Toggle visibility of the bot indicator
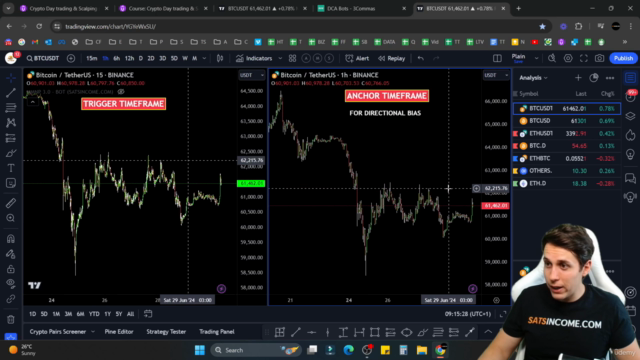The image size is (640, 360). pyautogui.click(x=121, y=92)
